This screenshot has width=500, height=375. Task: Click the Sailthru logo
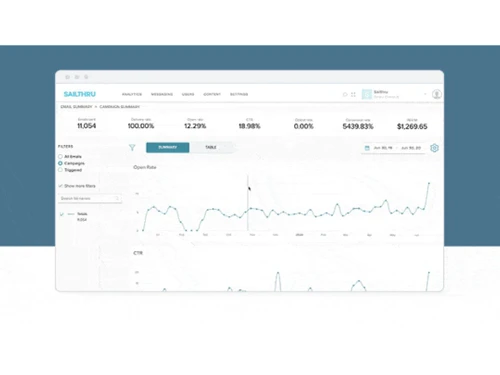coord(80,94)
